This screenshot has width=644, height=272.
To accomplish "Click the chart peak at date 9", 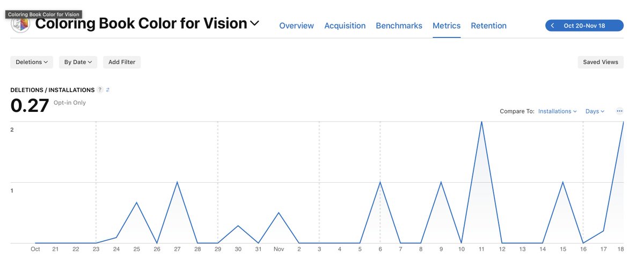I will [441, 182].
